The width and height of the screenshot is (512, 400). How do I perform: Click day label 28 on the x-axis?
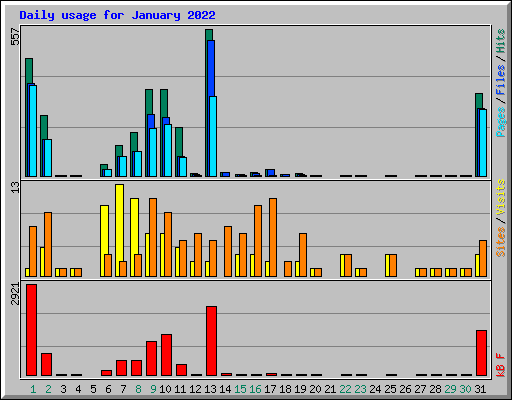click(x=435, y=389)
